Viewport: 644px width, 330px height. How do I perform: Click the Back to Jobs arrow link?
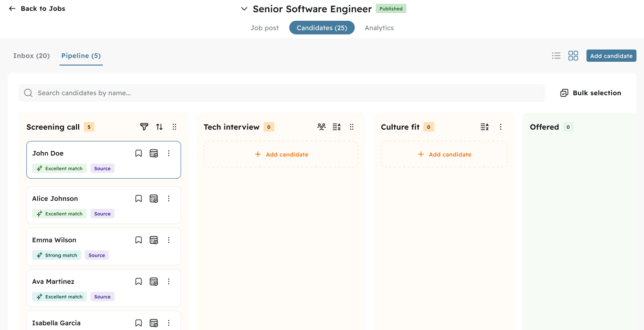click(37, 8)
